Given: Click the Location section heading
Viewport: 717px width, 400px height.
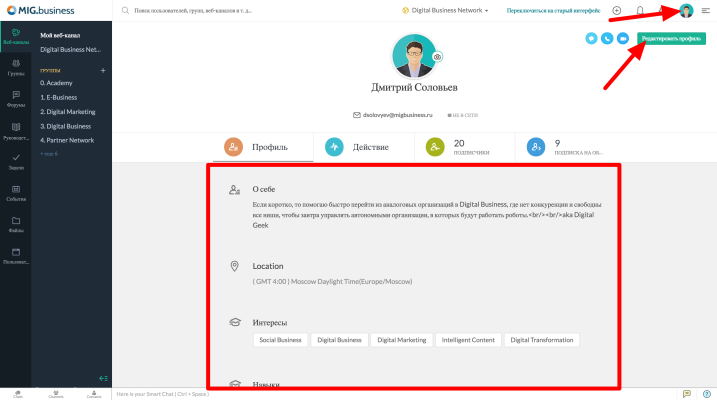Looking at the screenshot, I should 268,266.
